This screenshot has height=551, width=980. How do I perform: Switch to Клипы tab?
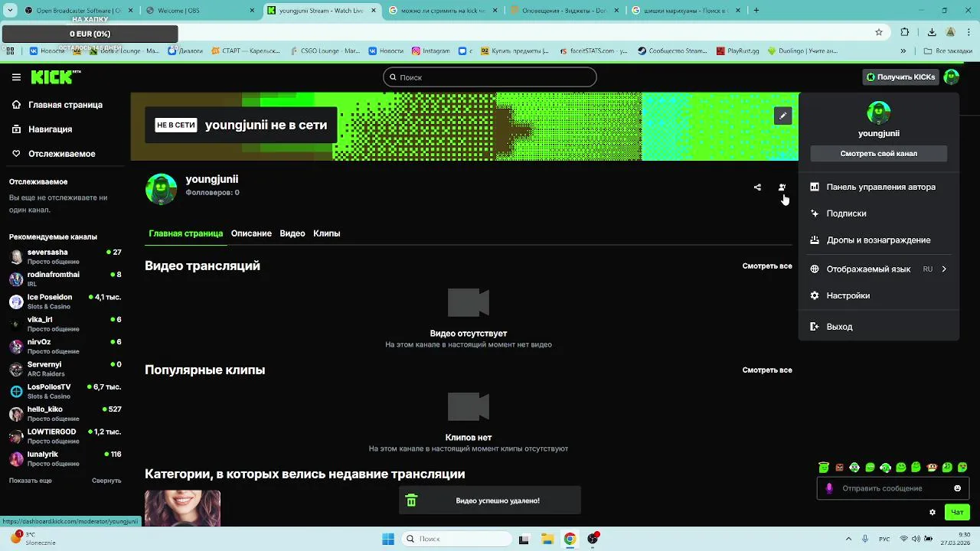point(327,233)
